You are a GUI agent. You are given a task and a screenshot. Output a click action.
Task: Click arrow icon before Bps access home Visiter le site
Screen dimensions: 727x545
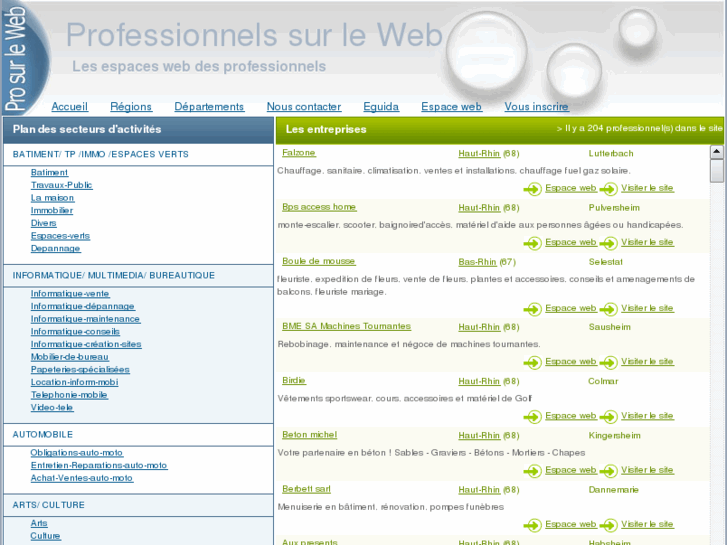tap(609, 243)
